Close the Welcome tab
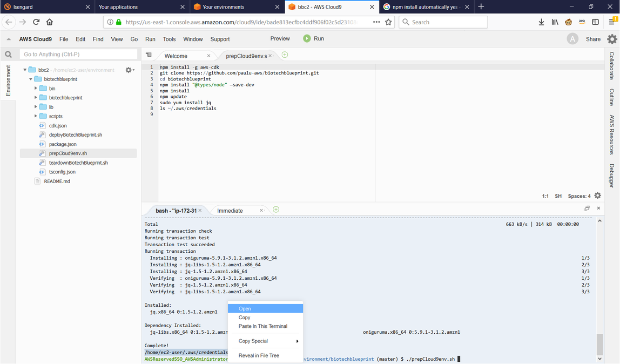The image size is (620, 364). (x=209, y=56)
